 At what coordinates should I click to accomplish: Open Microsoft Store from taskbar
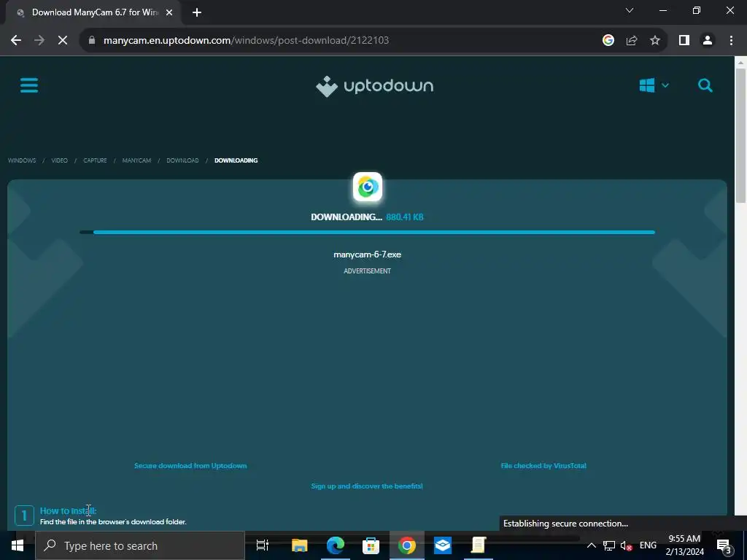371,545
